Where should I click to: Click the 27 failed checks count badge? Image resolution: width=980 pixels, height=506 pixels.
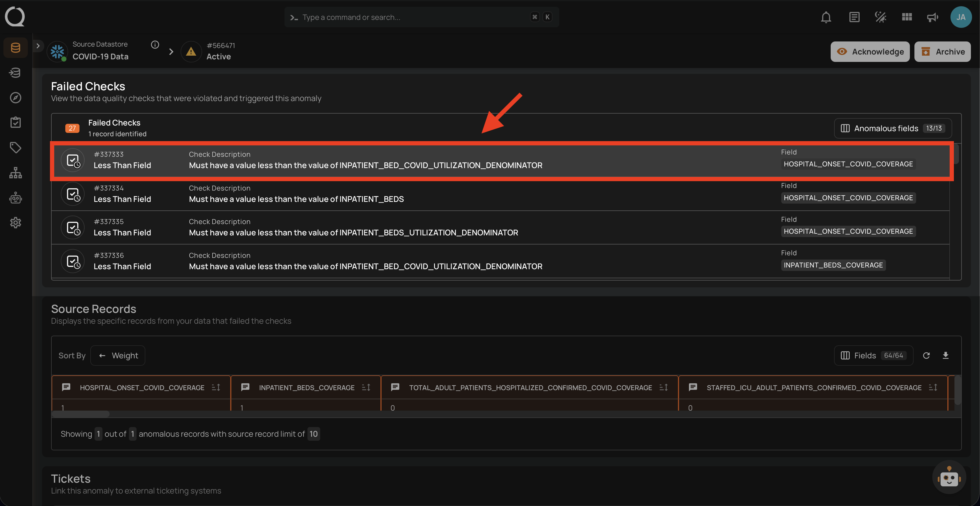pyautogui.click(x=72, y=128)
